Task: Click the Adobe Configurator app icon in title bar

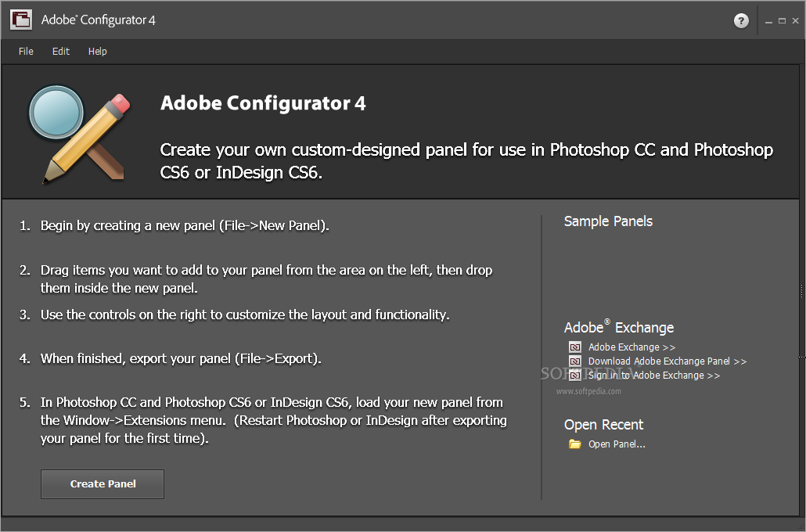Action: 21,20
